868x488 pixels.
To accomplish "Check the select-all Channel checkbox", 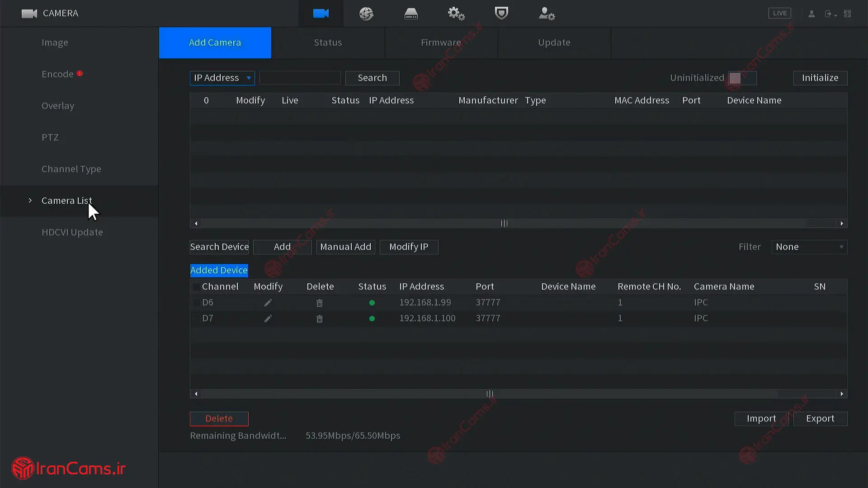I will click(196, 286).
